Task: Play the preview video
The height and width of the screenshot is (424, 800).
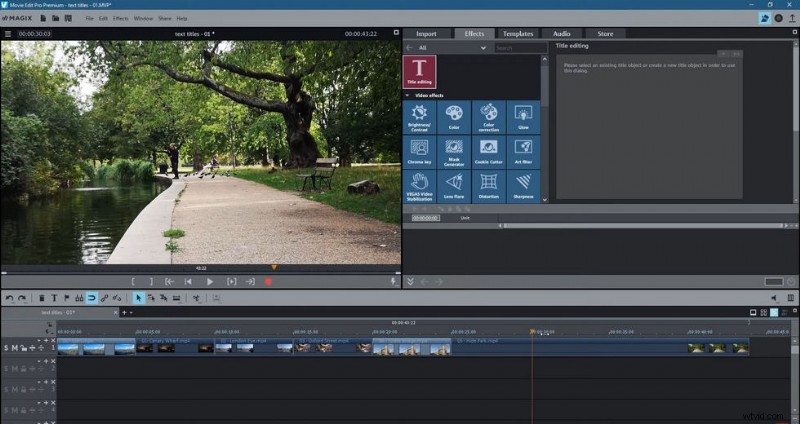Action: [210, 282]
